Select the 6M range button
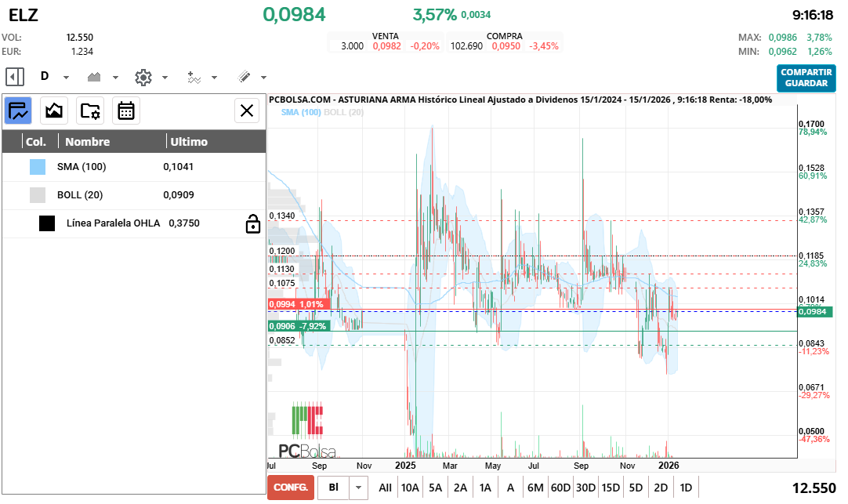 tap(535, 488)
